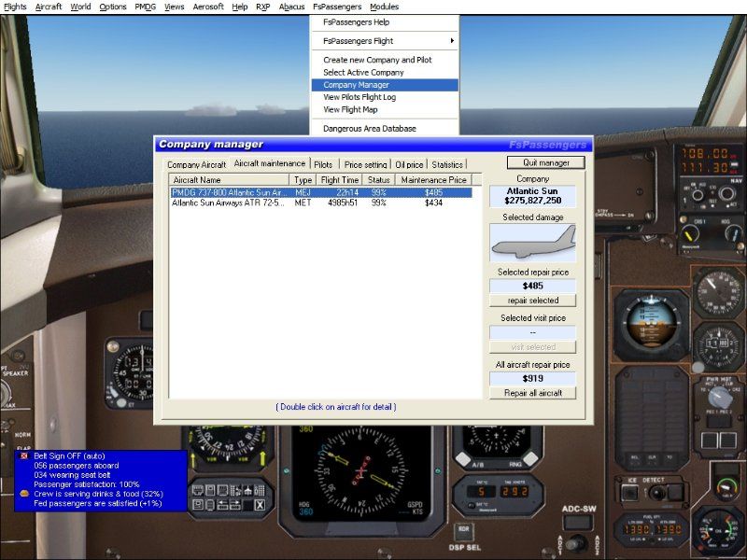Image resolution: width=747 pixels, height=560 pixels.
Task: Switch to the Pilots tab
Action: (323, 165)
